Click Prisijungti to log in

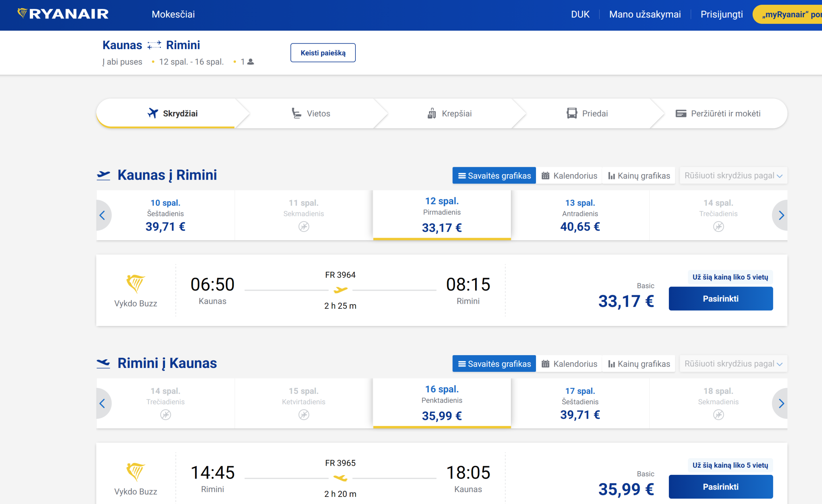click(x=721, y=14)
